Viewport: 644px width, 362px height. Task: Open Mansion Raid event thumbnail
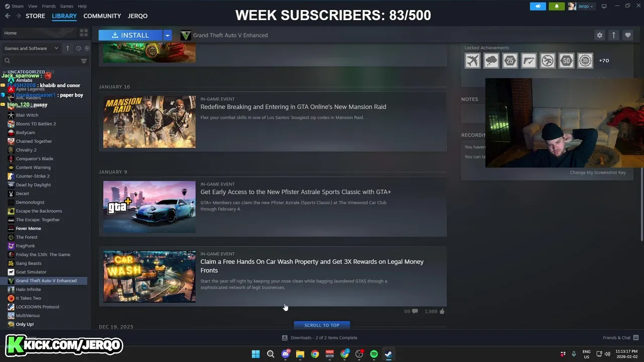[x=149, y=122]
